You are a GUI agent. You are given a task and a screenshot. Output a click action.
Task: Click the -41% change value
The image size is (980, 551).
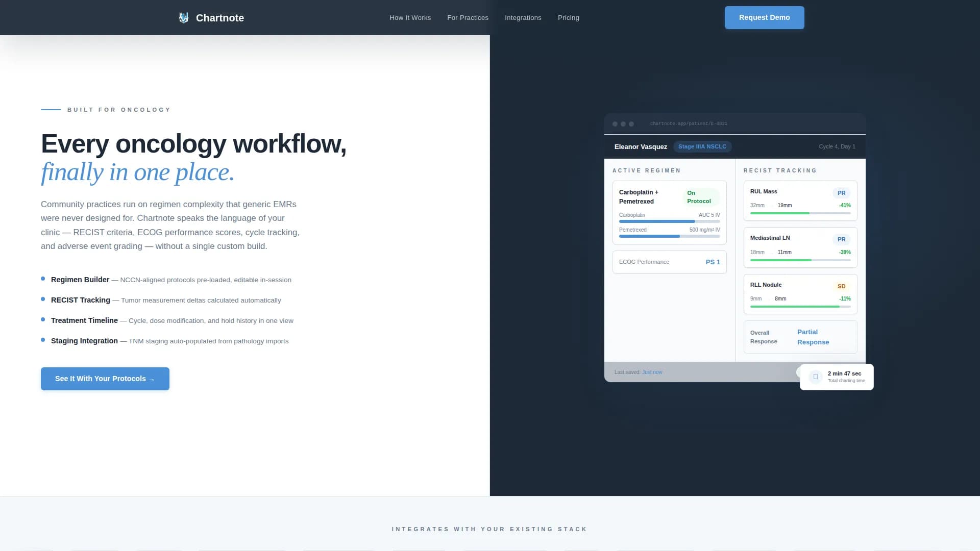coord(845,206)
